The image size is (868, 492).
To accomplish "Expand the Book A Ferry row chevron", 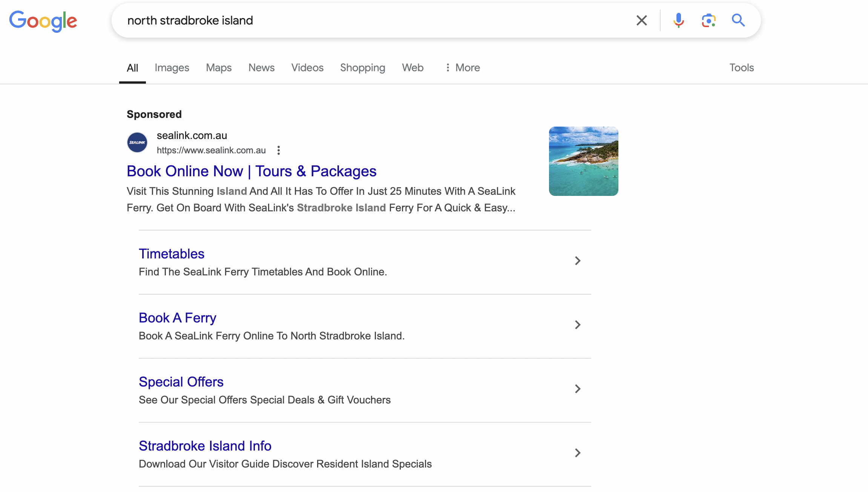I will point(578,325).
